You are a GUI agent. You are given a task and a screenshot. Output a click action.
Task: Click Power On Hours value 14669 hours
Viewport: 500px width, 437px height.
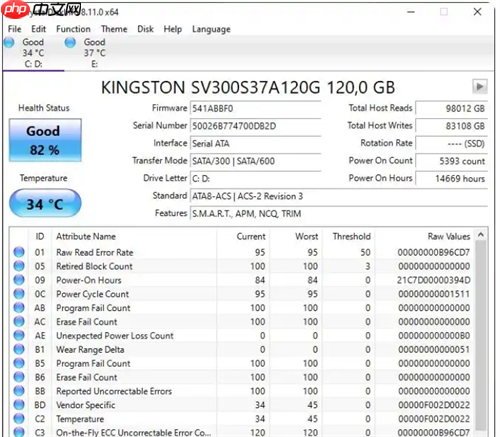tap(452, 179)
